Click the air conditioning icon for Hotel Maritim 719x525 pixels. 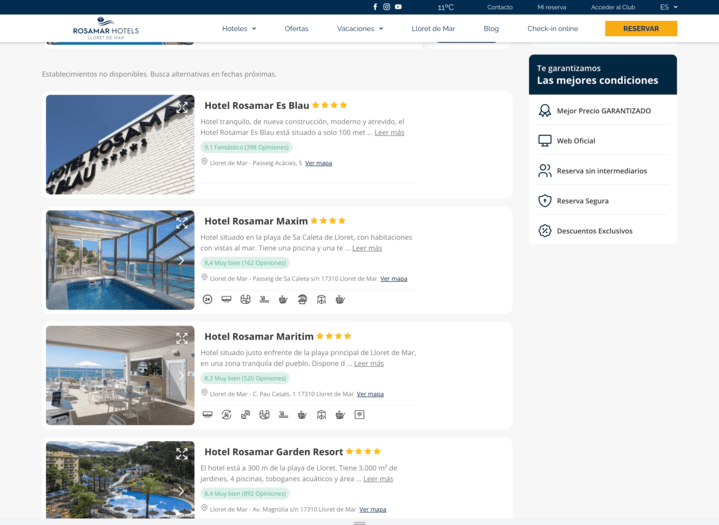click(x=207, y=414)
